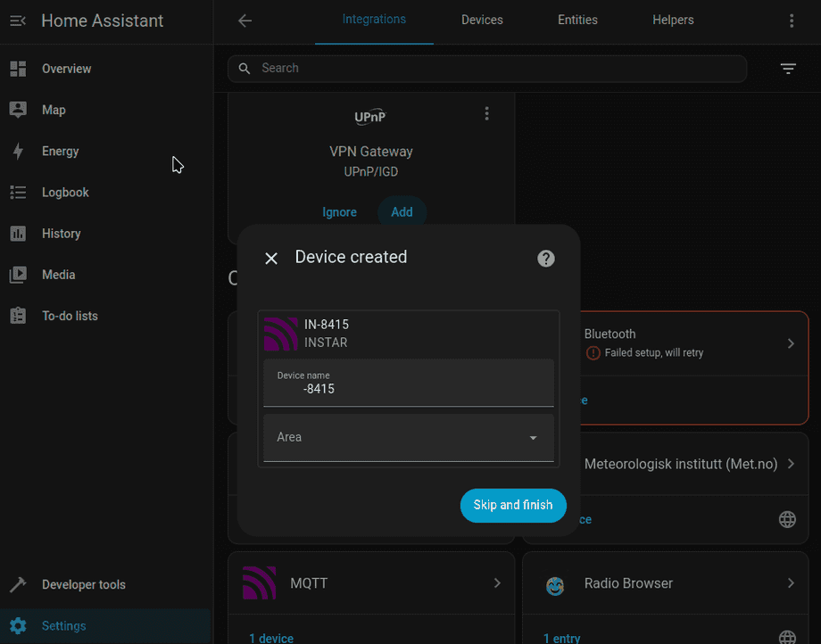Select the Map sidebar icon
821x644 pixels.
[x=18, y=110]
